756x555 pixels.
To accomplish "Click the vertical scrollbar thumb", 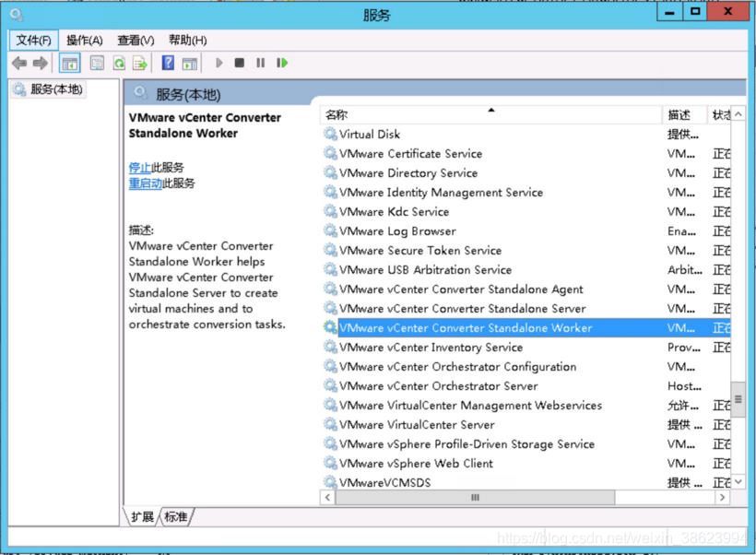I will tap(738, 399).
